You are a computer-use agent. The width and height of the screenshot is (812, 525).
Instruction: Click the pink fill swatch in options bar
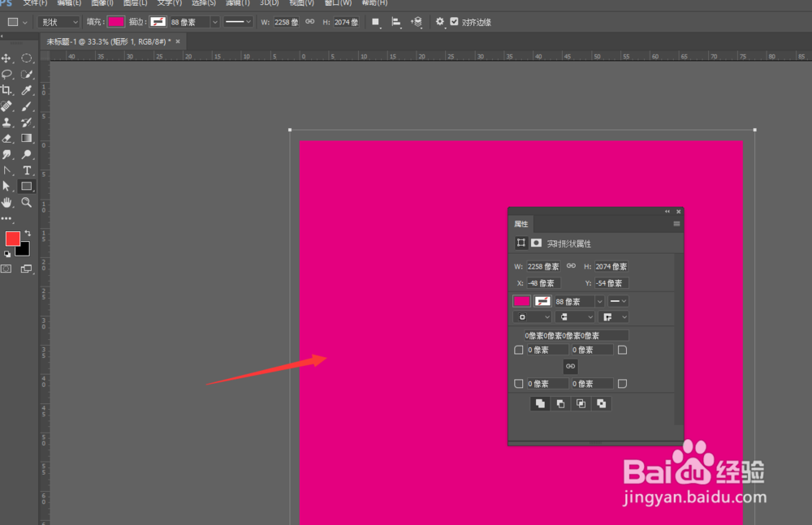[x=116, y=22]
